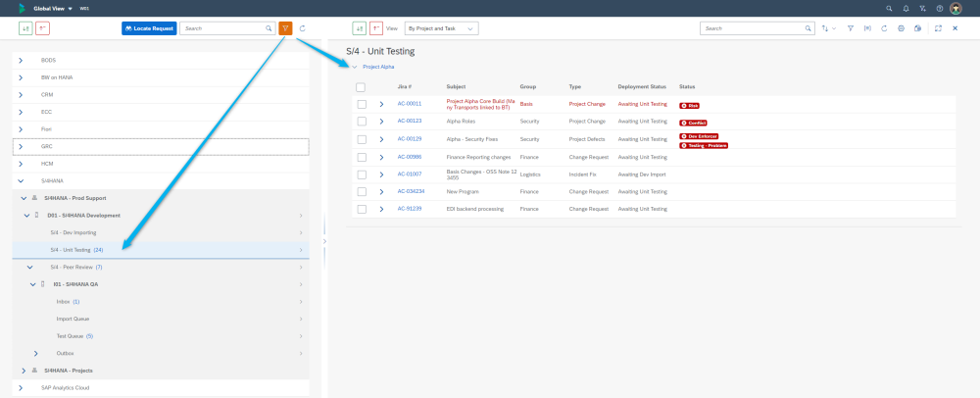980x398 pixels.
Task: Enter full screen for Unit Testing panel
Action: (x=938, y=28)
